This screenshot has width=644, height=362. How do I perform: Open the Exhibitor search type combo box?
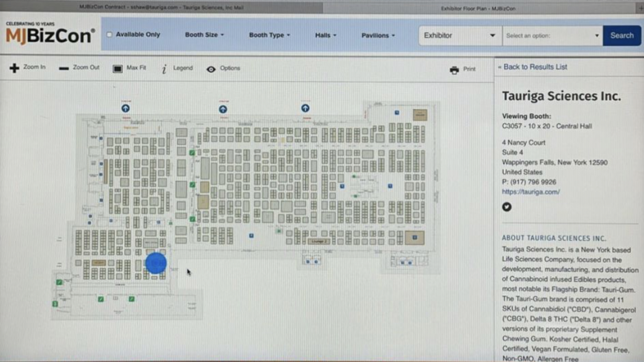(x=459, y=36)
